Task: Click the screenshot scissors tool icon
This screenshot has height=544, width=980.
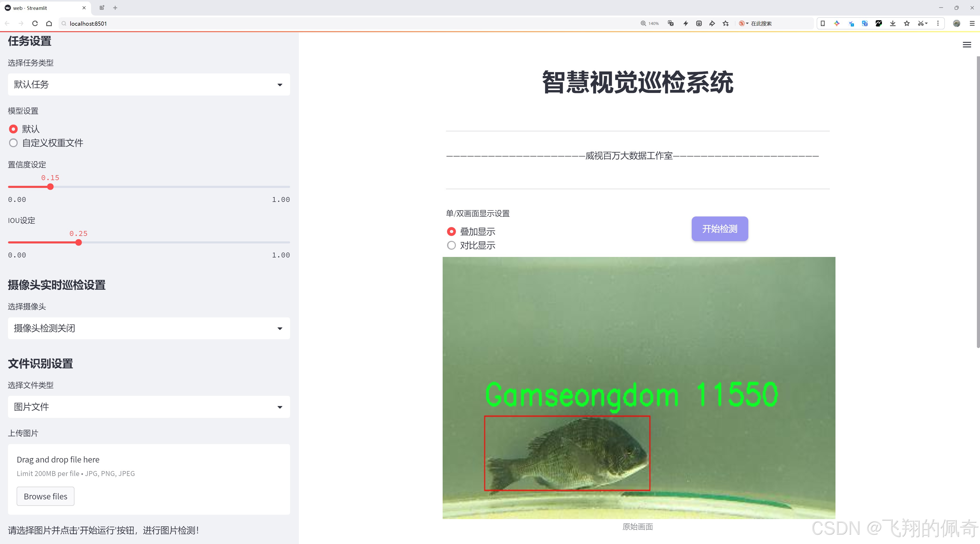Action: 921,23
